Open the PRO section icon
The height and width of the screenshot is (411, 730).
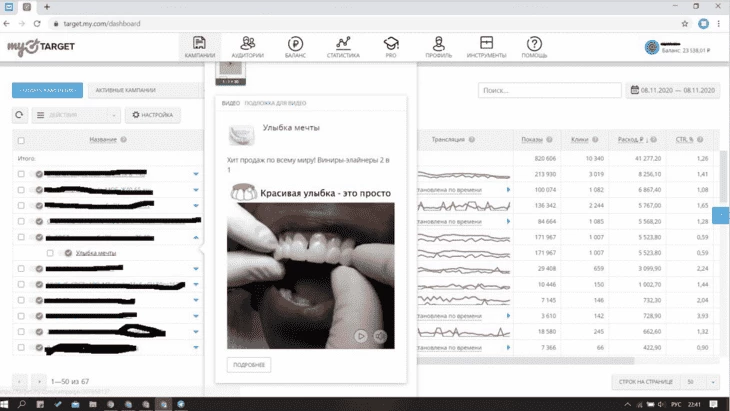point(391,44)
